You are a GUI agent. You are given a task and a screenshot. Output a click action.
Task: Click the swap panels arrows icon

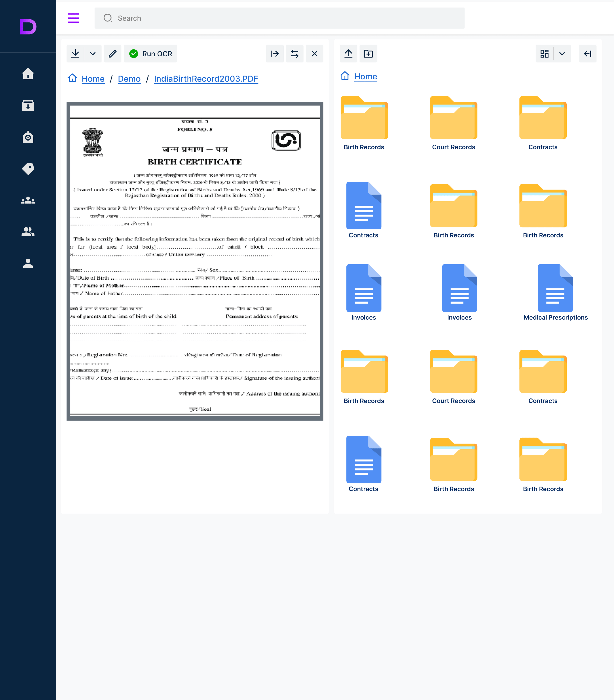pos(295,54)
